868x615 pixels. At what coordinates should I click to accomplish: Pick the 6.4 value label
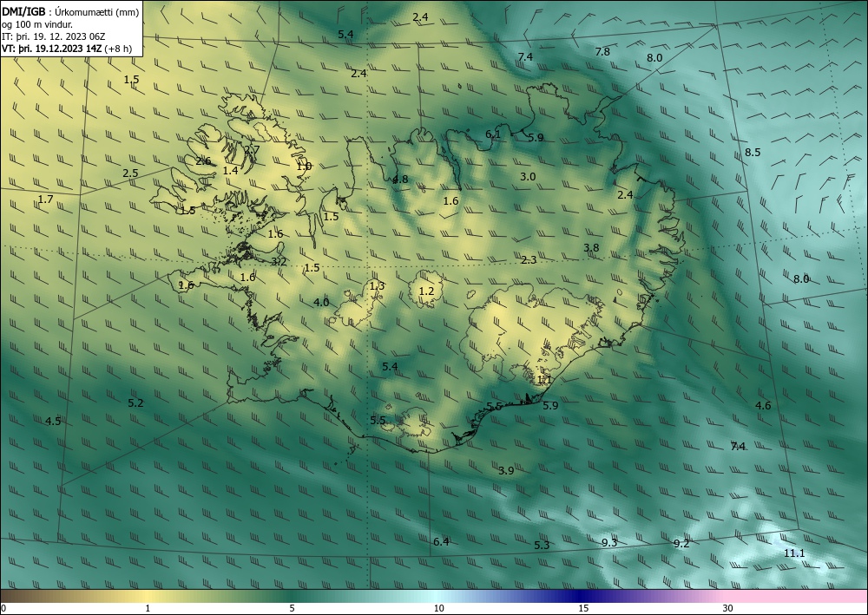coord(441,541)
